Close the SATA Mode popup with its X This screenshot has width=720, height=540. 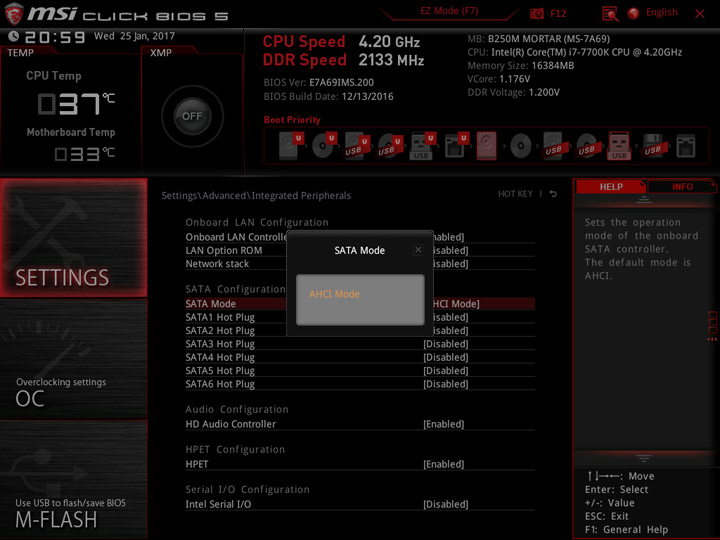[418, 250]
